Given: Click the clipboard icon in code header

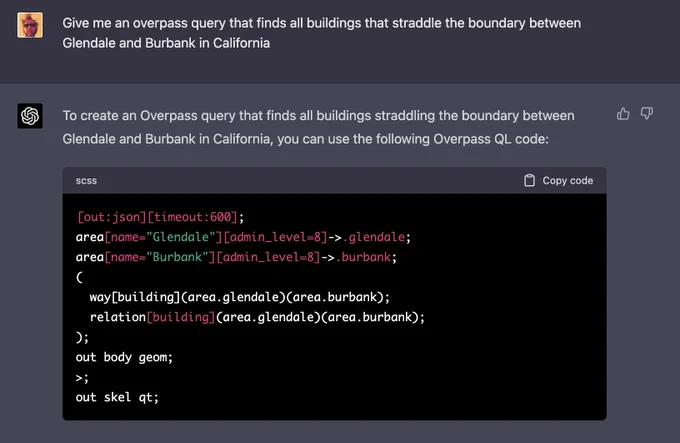Looking at the screenshot, I should (x=529, y=180).
